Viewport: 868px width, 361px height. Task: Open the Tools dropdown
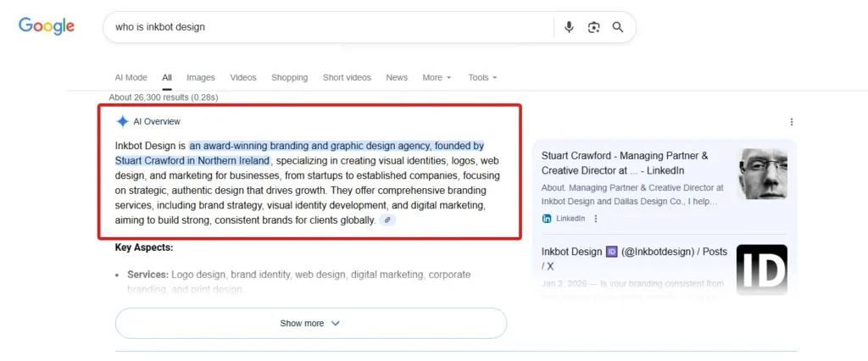482,78
